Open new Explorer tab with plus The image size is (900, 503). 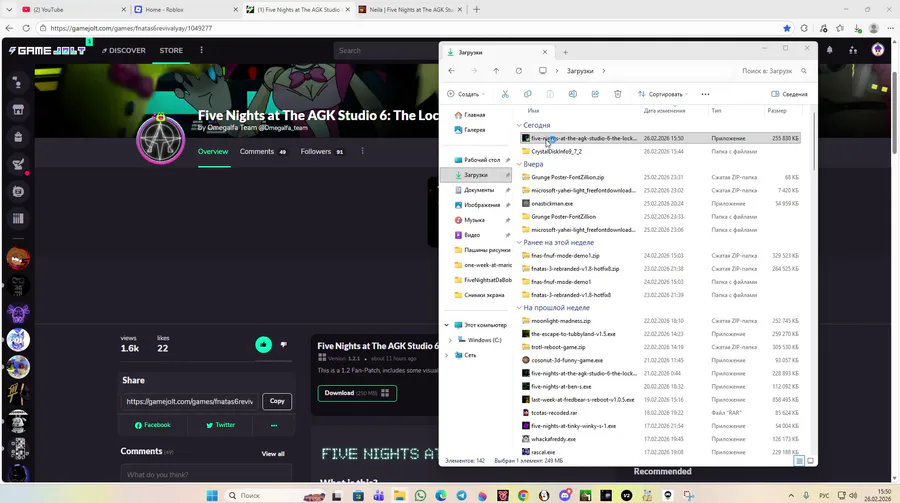point(565,52)
